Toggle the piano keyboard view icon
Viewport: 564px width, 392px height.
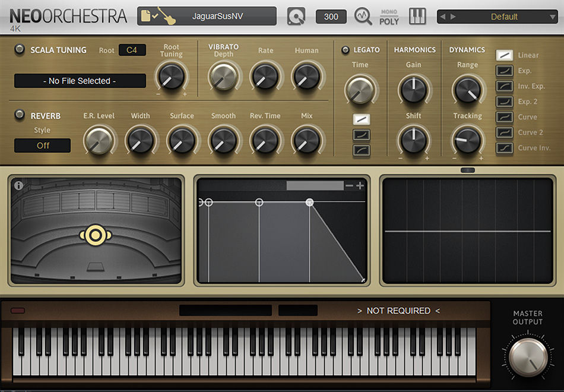pos(417,16)
